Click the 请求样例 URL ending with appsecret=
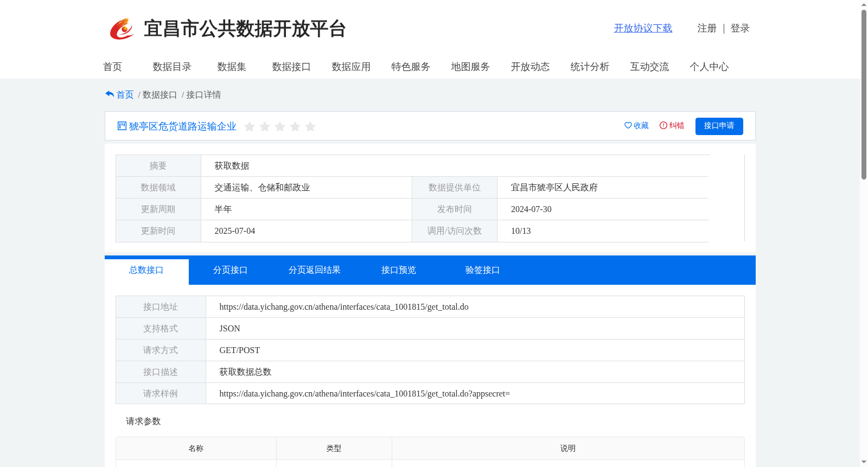868x467 pixels. coord(365,394)
